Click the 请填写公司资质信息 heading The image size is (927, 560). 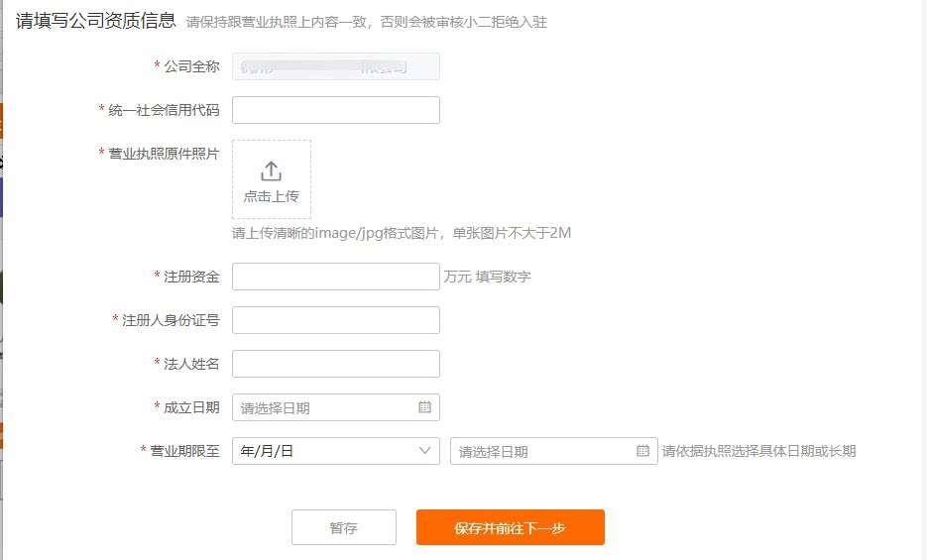[x=96, y=19]
